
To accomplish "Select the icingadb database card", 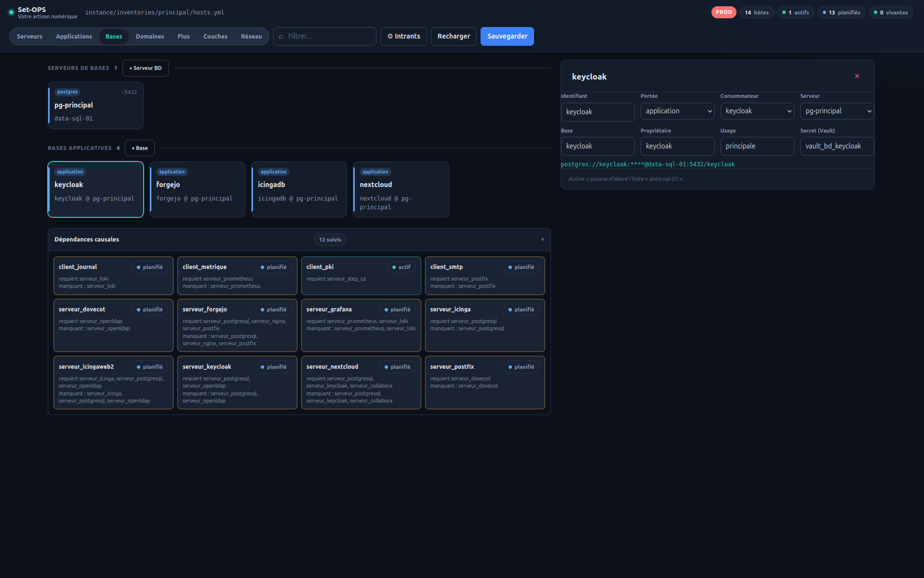I will point(299,189).
